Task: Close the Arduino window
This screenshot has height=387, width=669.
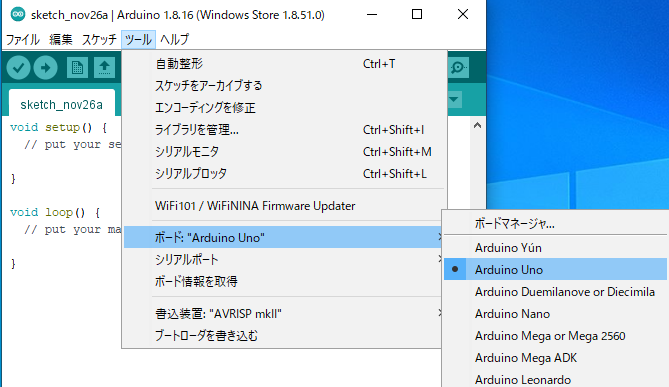Action: tap(462, 15)
